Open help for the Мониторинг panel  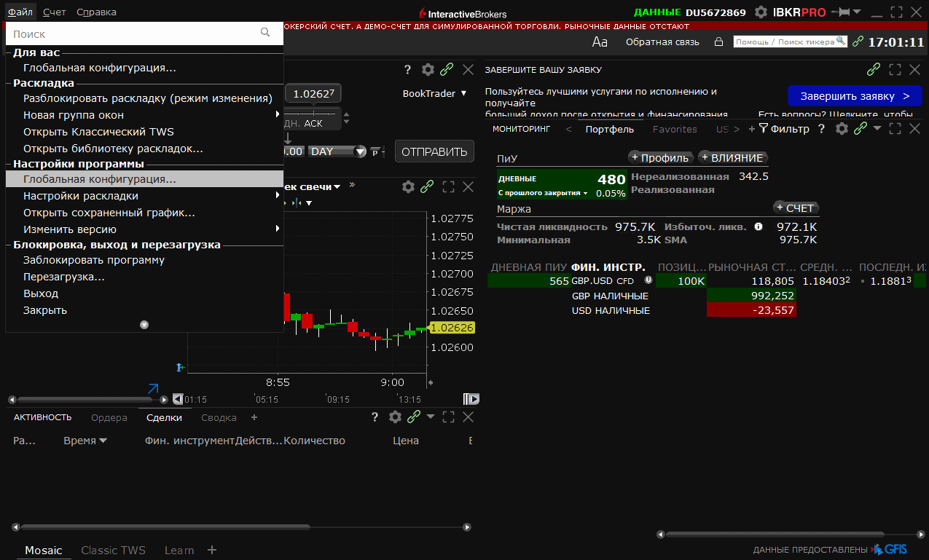(821, 129)
